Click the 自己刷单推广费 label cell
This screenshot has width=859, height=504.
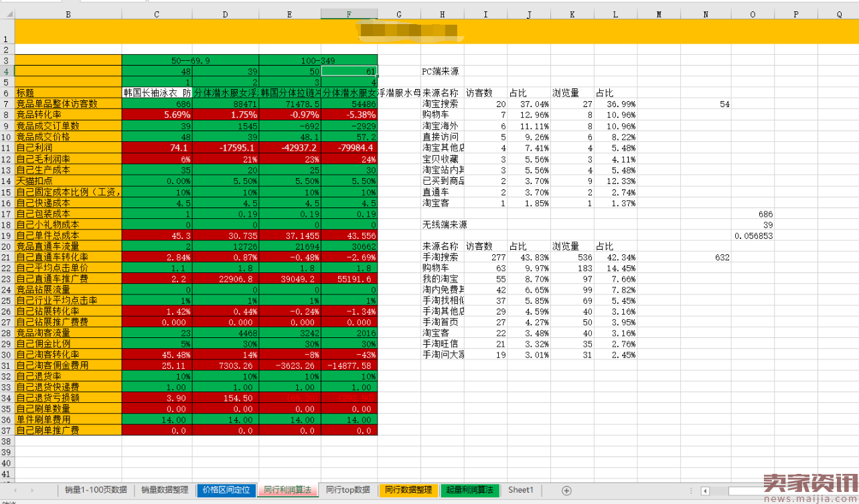68,430
